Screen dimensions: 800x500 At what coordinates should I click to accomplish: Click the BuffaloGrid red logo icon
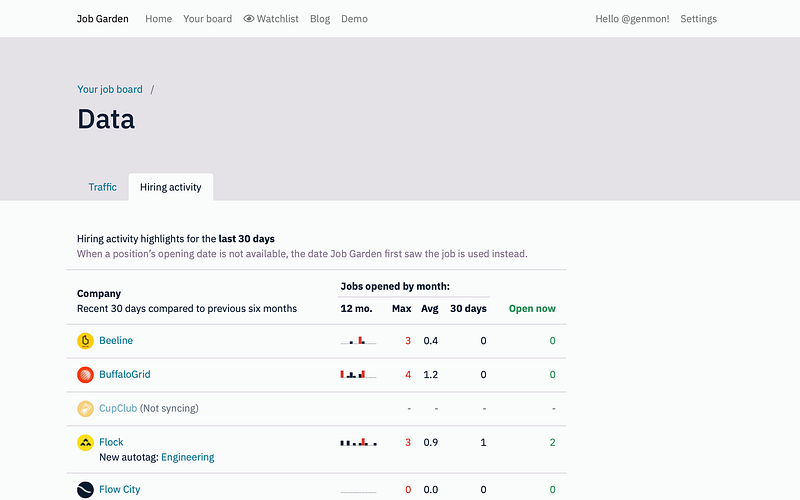click(85, 374)
